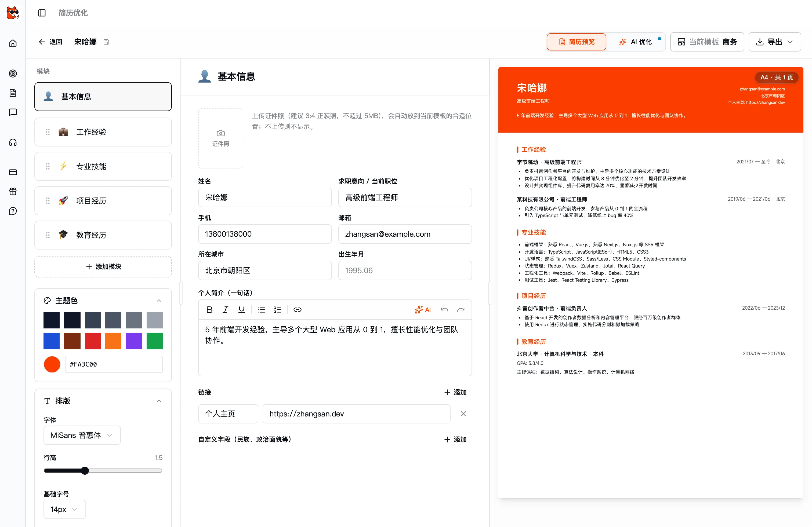This screenshot has height=527, width=812.
Task: Switch to AI 优化 tab
Action: (636, 42)
